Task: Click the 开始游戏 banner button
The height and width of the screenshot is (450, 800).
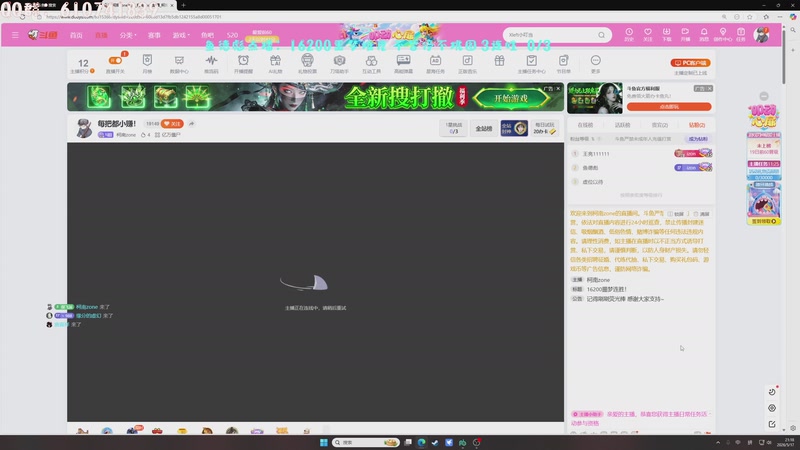Action: pos(511,98)
